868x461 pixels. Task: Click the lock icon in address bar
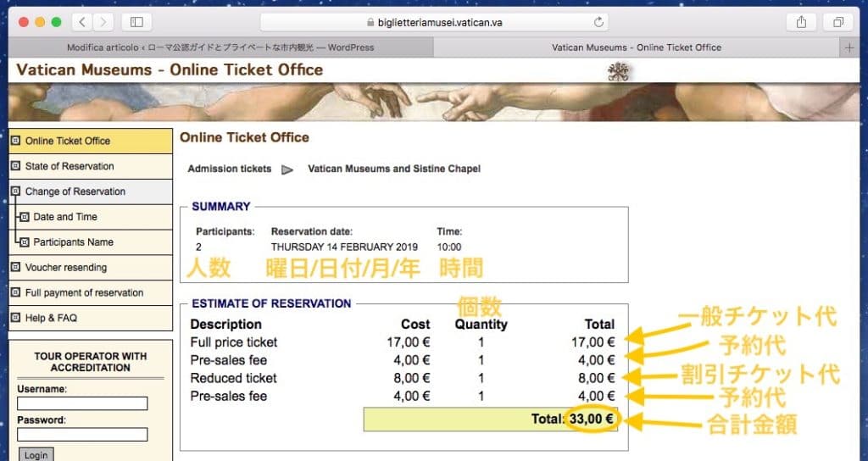(370, 23)
